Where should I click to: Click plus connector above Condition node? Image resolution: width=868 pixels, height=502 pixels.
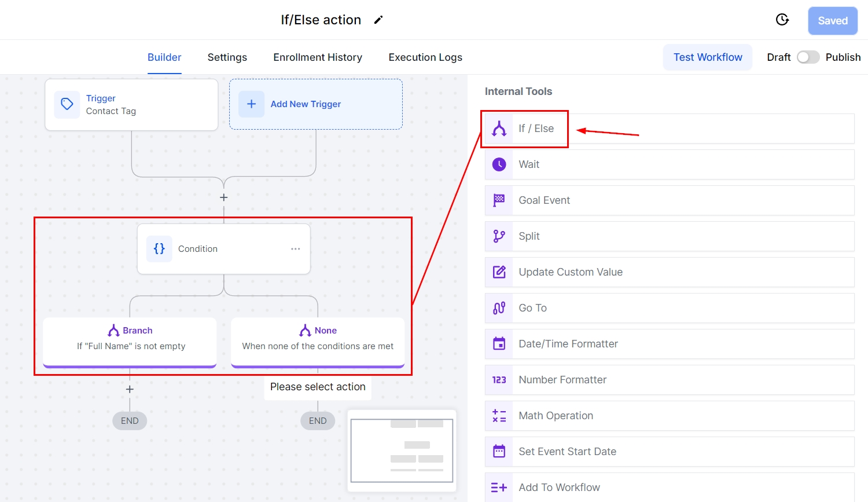pos(224,197)
